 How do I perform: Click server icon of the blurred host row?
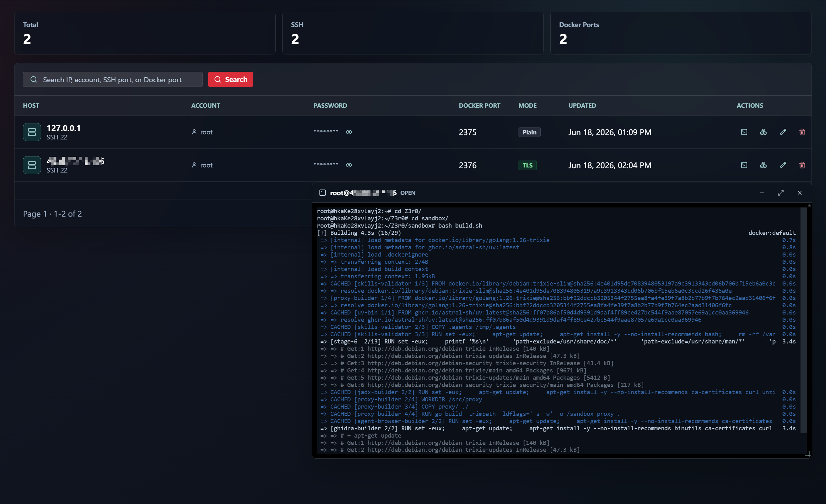click(x=32, y=165)
